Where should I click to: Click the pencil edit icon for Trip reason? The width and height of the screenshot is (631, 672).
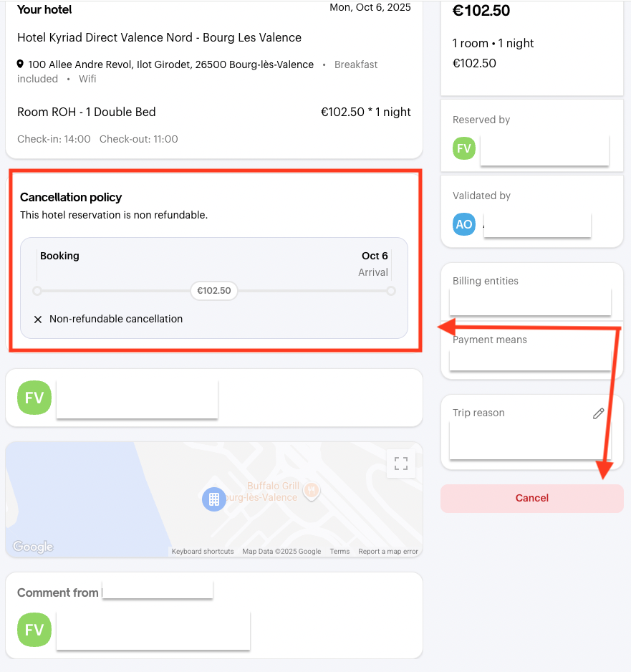(x=598, y=413)
